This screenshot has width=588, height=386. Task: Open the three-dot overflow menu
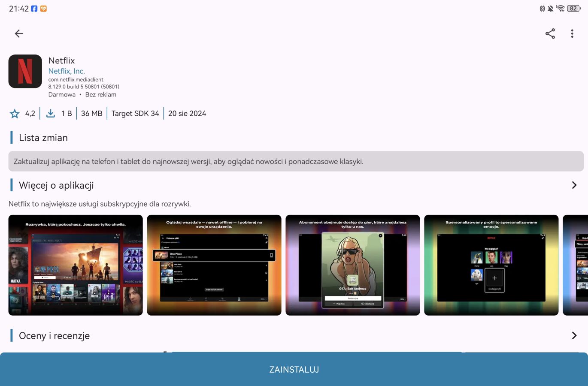click(x=572, y=33)
